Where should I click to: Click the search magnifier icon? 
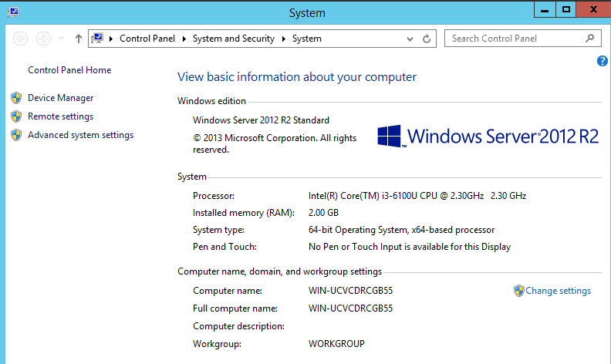tap(589, 39)
